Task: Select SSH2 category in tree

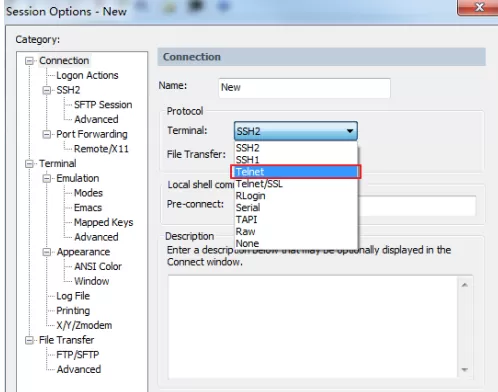Action: coord(68,90)
